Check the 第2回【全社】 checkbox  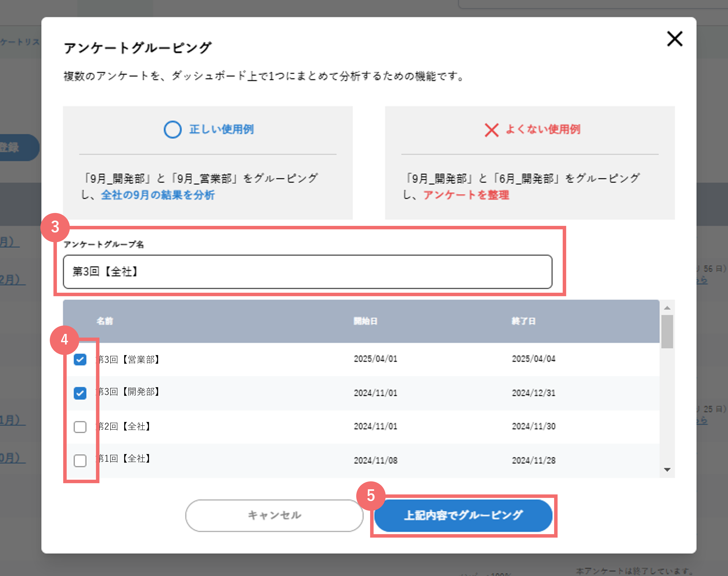(x=80, y=427)
